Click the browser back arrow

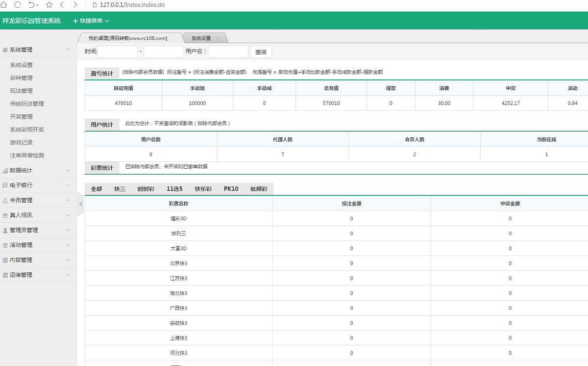(x=61, y=4)
